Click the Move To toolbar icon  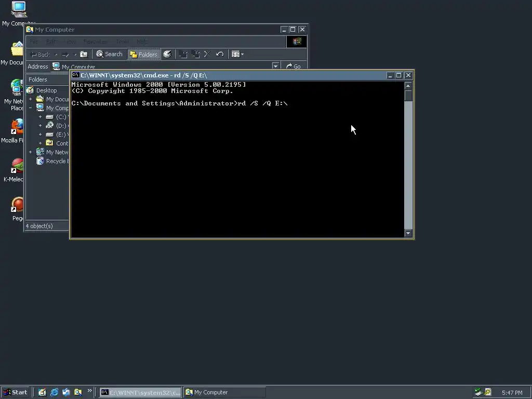[183, 54]
